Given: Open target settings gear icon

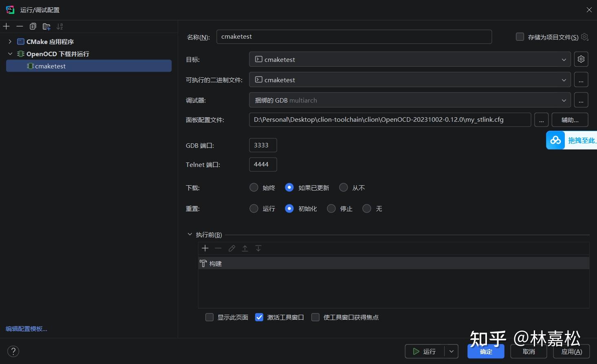Looking at the screenshot, I should pyautogui.click(x=581, y=59).
